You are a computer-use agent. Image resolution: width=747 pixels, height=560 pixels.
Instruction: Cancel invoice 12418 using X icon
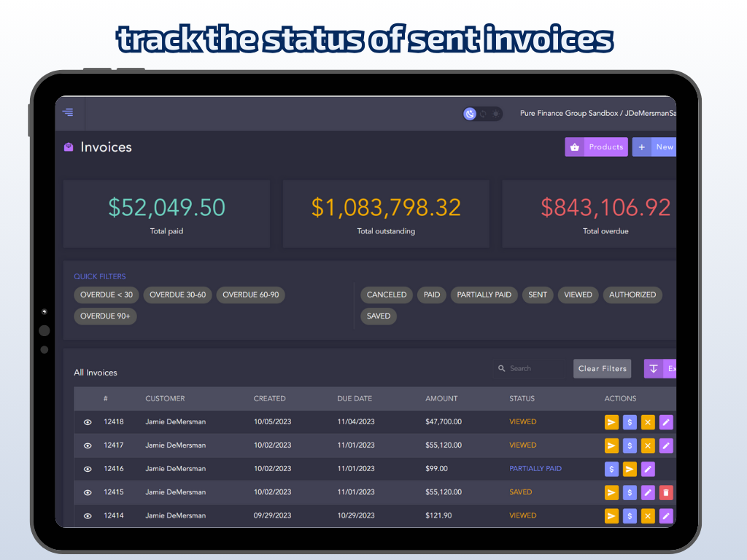[648, 422]
